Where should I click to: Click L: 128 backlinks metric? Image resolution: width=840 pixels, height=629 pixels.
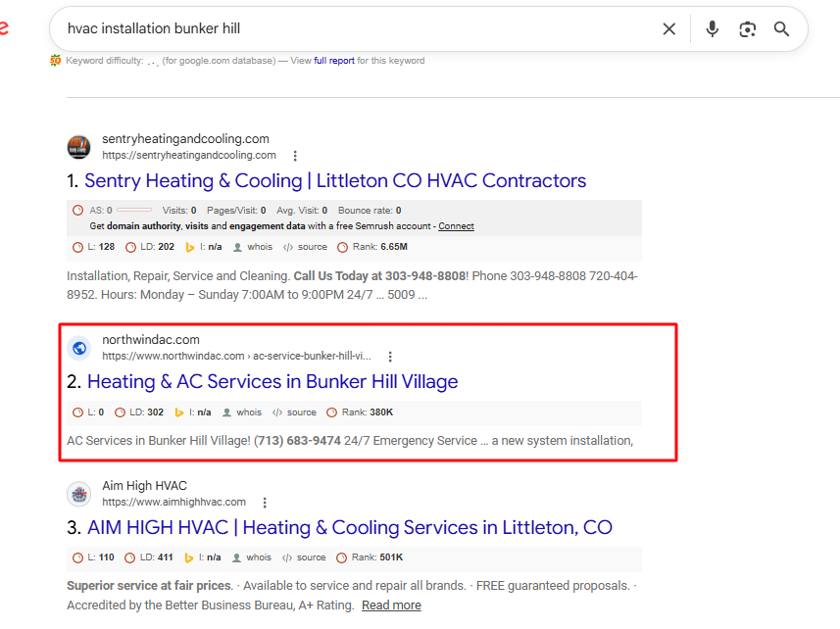tap(94, 247)
